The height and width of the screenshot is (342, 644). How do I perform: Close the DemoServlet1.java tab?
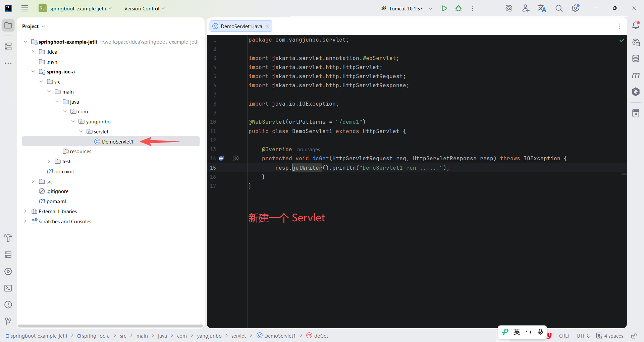point(267,26)
